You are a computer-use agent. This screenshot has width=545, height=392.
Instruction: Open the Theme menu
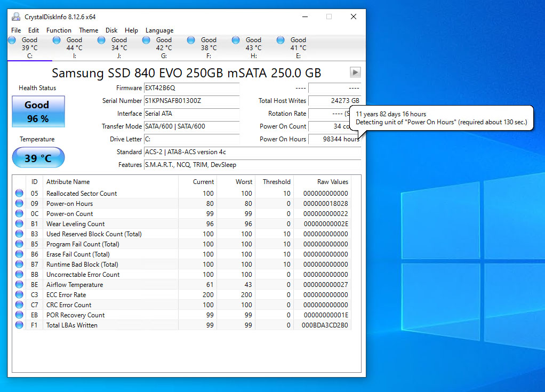pos(89,30)
